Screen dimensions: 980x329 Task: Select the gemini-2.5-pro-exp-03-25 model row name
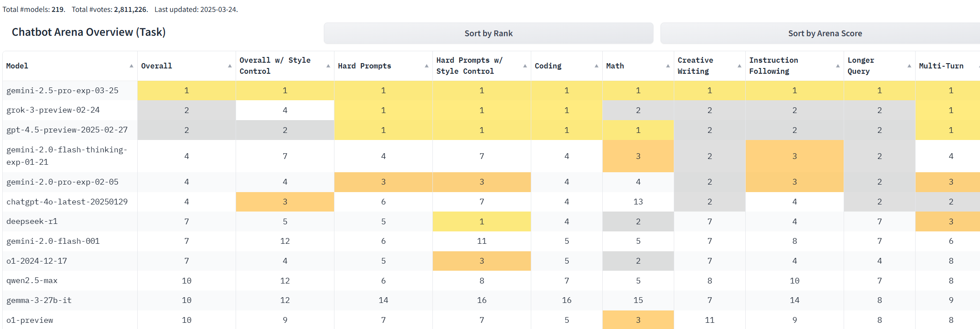pyautogui.click(x=62, y=91)
